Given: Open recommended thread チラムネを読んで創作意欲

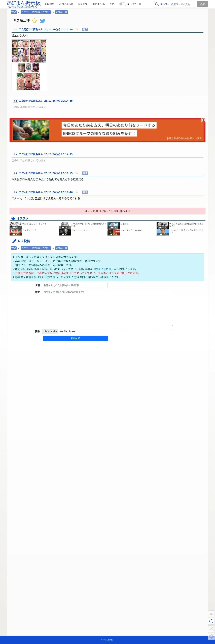Looking at the screenshot, I should (x=186, y=225).
